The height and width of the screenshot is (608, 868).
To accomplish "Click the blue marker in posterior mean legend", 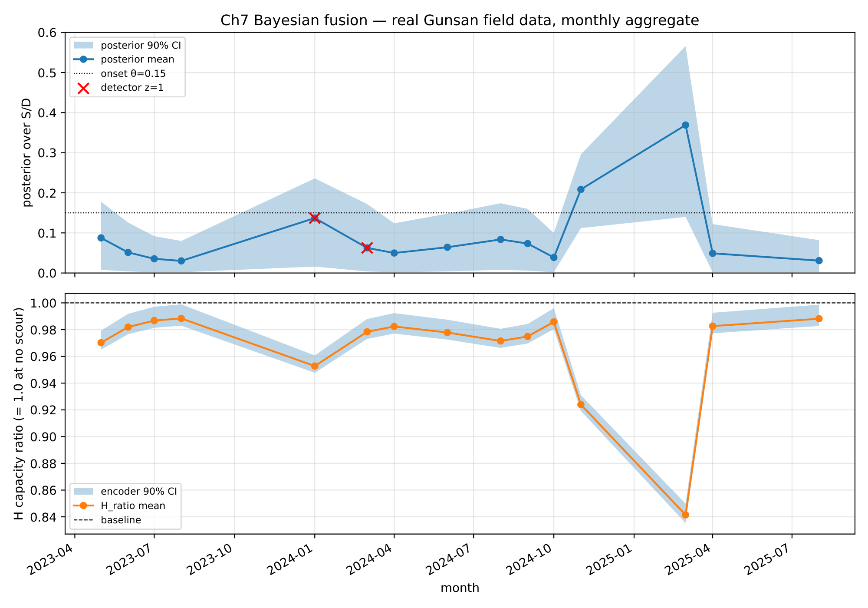I will click(x=83, y=59).
